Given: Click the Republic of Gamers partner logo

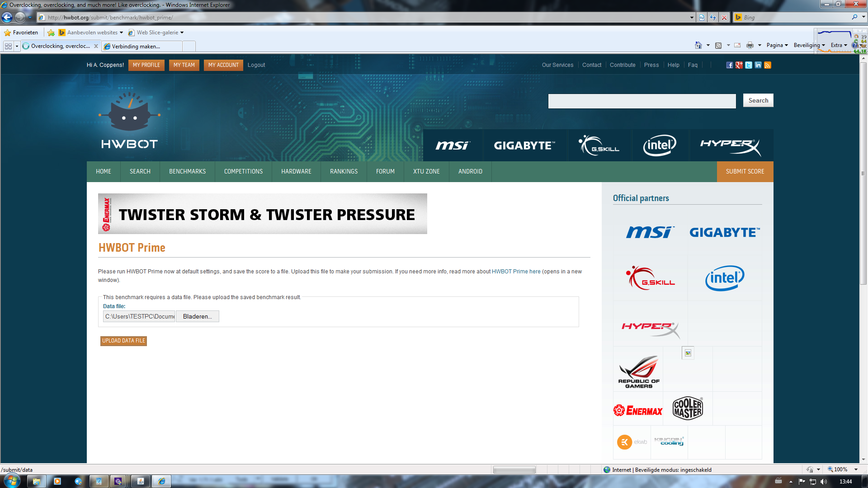Looking at the screenshot, I should [638, 371].
